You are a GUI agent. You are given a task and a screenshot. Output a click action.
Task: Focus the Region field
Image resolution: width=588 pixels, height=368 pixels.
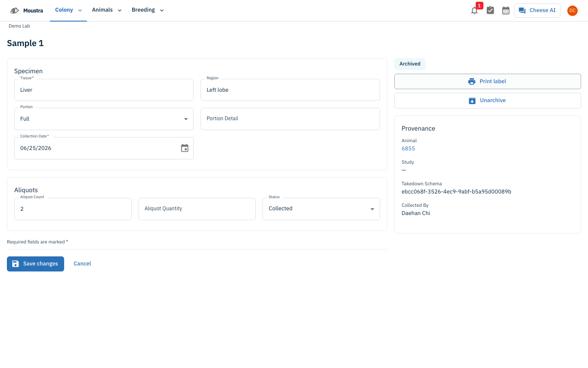[290, 90]
